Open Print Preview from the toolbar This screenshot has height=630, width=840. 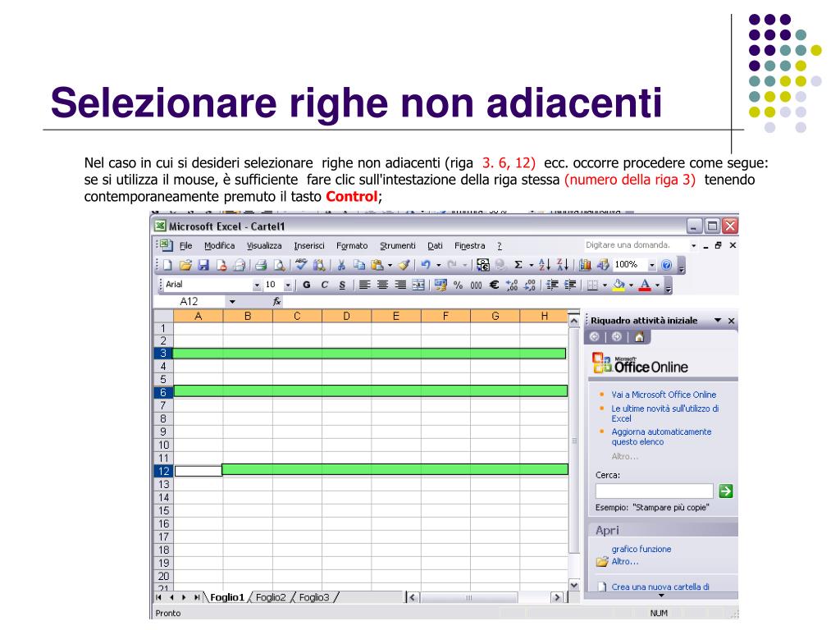coord(279,265)
